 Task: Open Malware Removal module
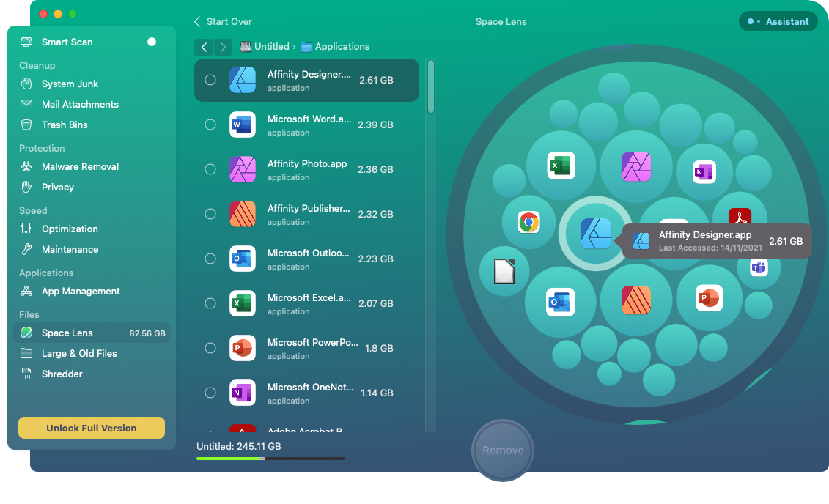pos(91,166)
